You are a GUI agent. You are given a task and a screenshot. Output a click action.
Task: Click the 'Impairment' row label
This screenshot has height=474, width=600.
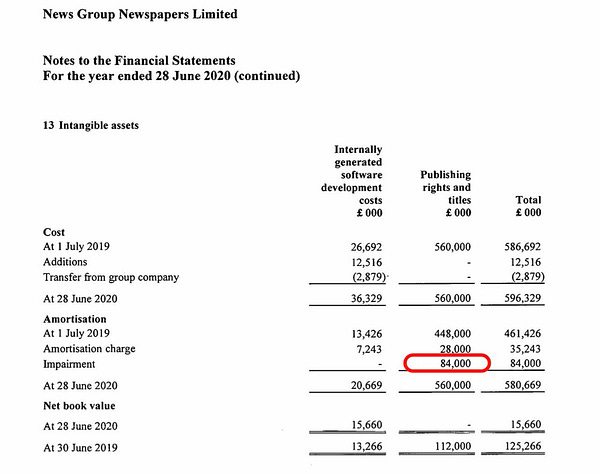(69, 364)
